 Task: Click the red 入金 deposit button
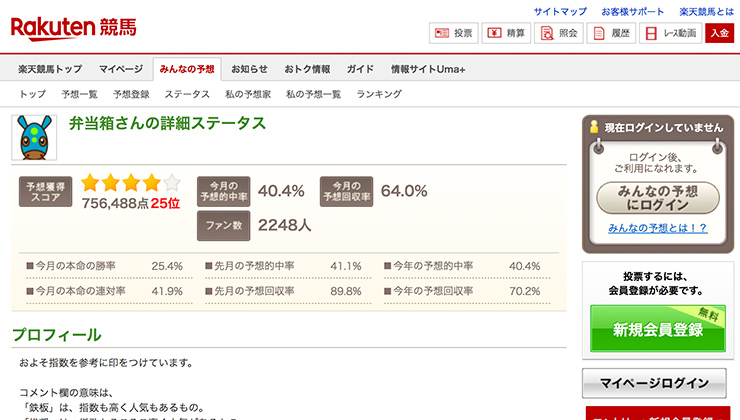(719, 33)
